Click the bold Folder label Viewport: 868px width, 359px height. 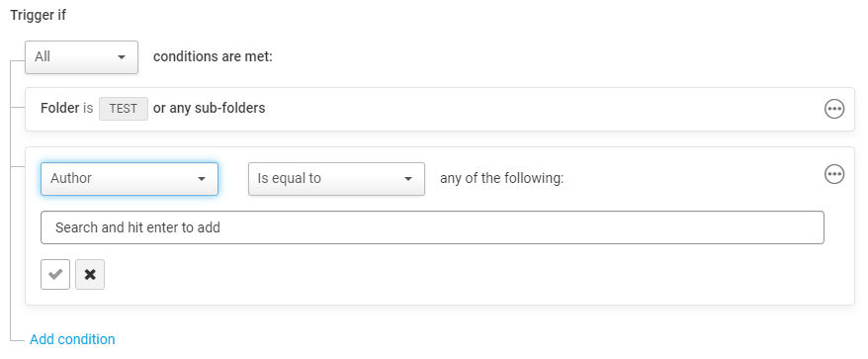[59, 108]
